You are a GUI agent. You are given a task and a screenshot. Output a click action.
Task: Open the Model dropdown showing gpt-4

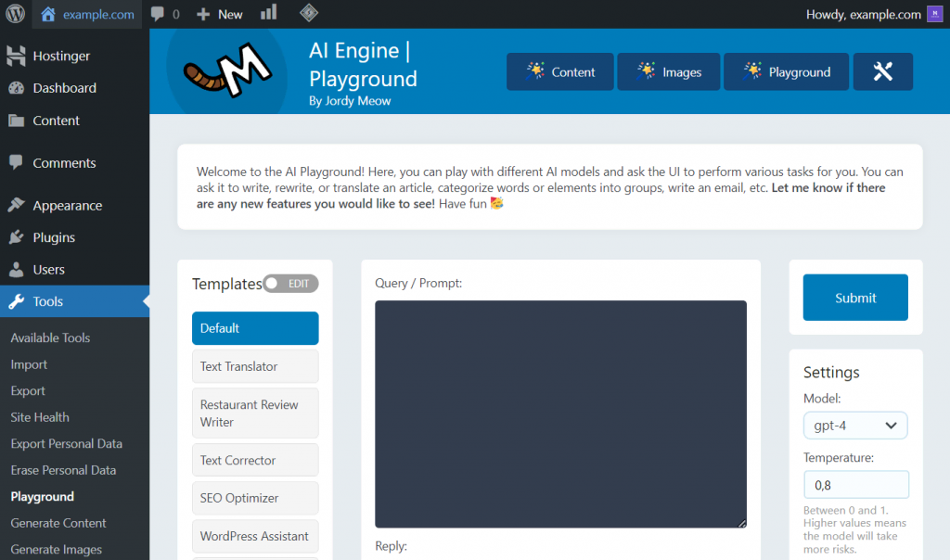[x=854, y=425]
